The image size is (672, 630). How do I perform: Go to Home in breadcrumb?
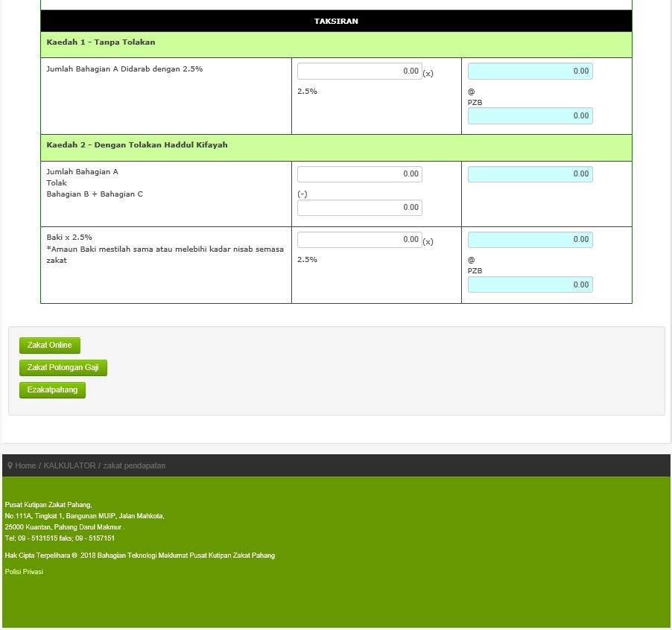25,465
